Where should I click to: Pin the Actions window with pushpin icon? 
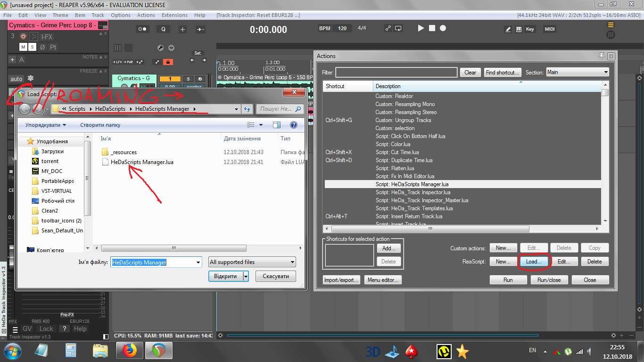click(602, 56)
